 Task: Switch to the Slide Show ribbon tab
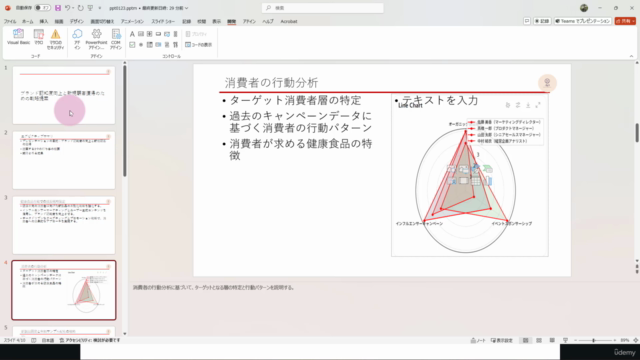[x=163, y=21]
